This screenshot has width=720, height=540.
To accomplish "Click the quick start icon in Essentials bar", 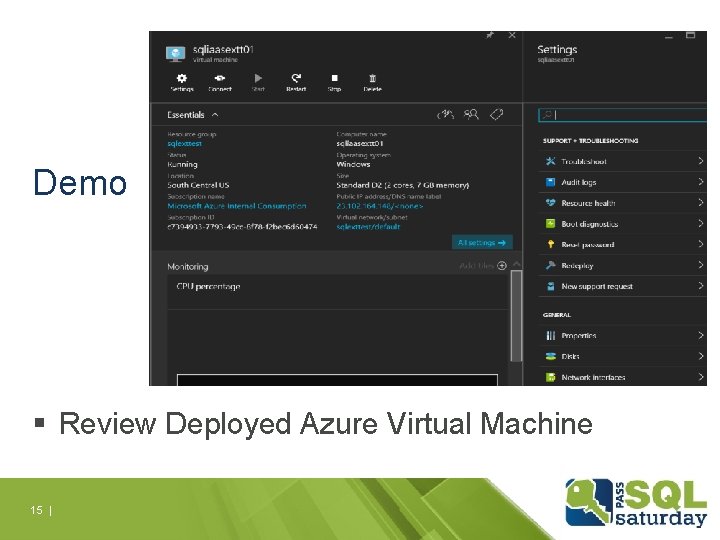I will tap(445, 114).
